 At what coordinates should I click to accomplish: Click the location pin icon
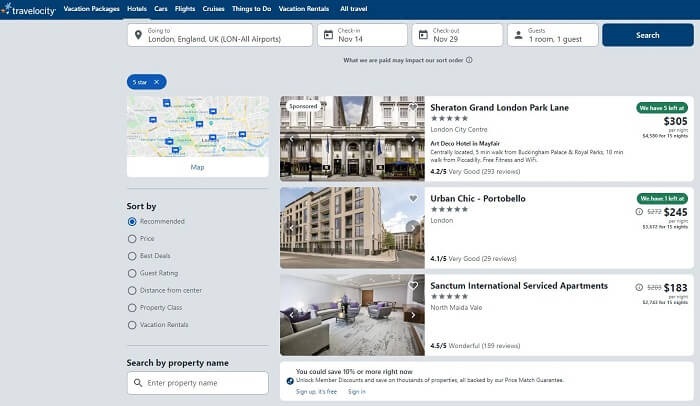(x=138, y=35)
